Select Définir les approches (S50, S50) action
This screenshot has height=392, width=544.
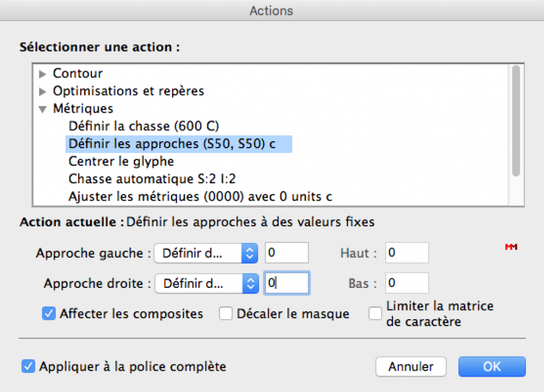click(x=172, y=144)
